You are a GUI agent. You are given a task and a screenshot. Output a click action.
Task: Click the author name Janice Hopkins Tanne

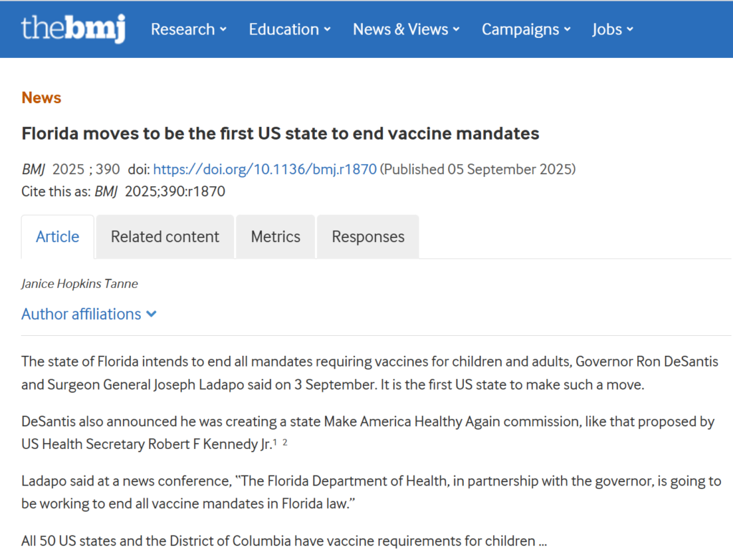79,284
